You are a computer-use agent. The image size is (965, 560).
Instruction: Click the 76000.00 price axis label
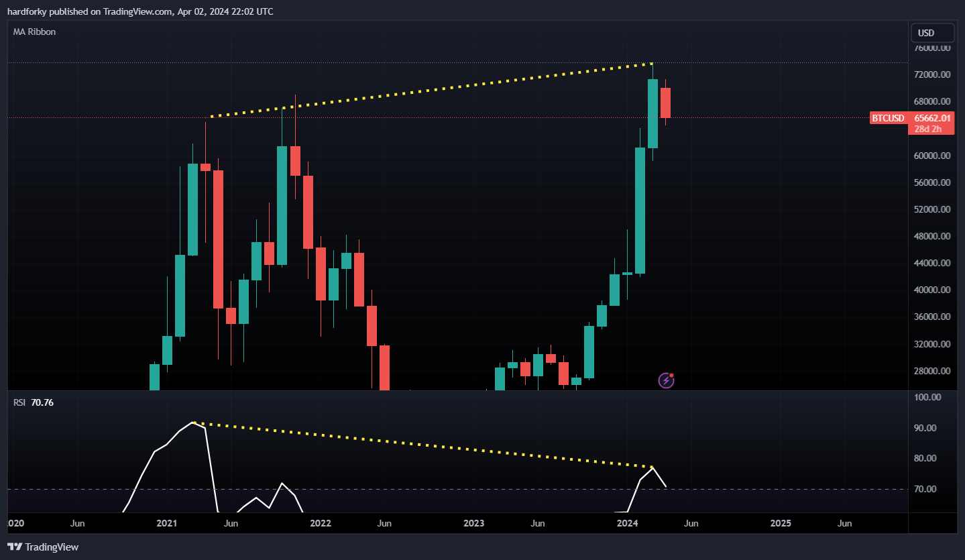(932, 48)
